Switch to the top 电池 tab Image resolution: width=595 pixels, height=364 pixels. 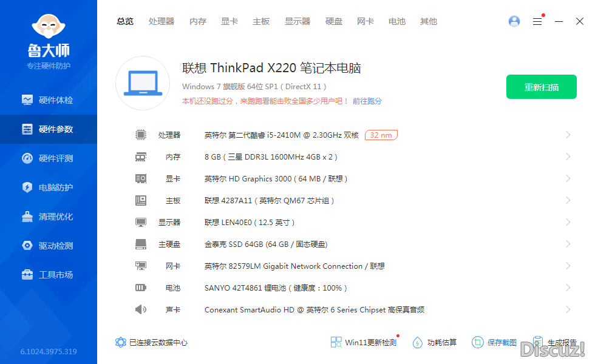click(x=397, y=21)
